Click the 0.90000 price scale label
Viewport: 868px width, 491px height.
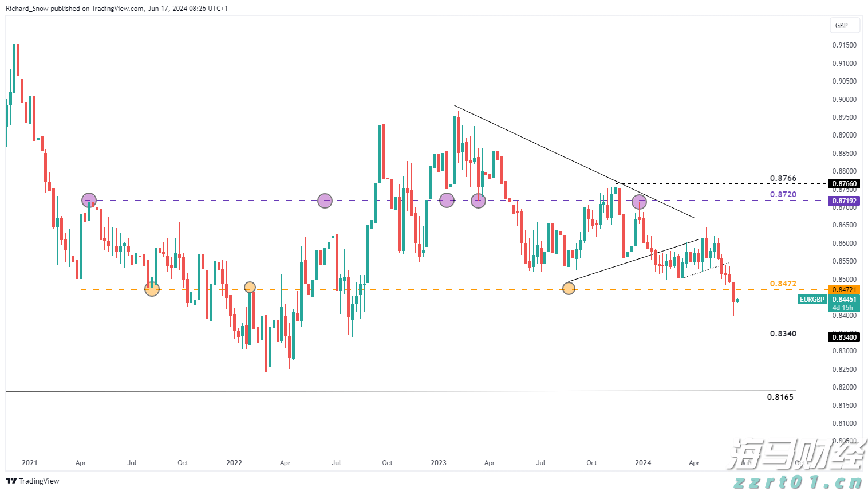tap(845, 100)
